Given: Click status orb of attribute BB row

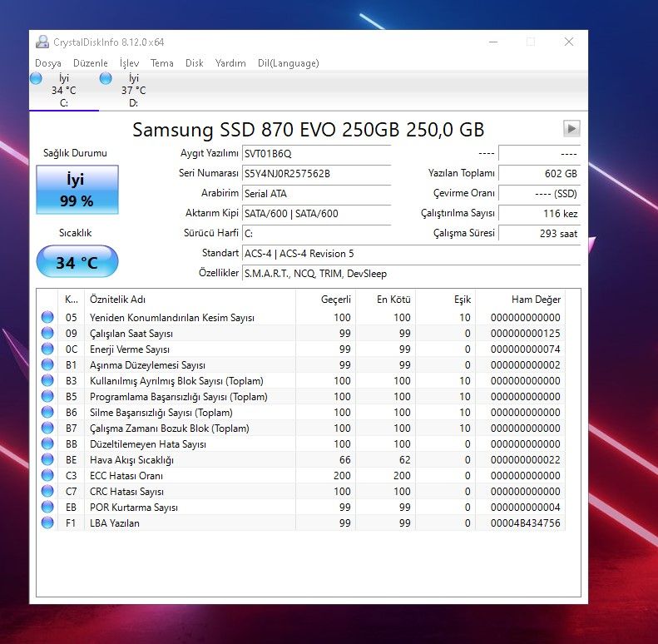Looking at the screenshot, I should click(x=47, y=443).
